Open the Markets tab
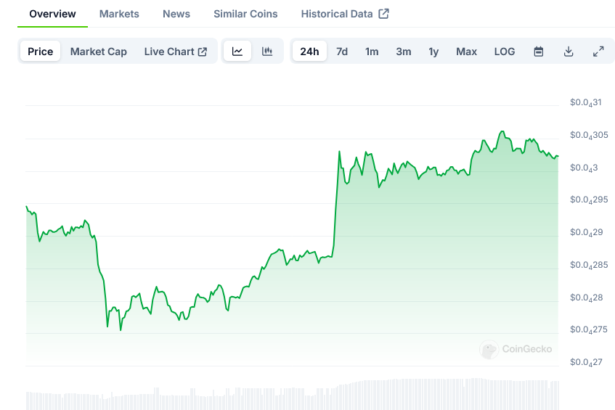Viewport: 615px width, 410px height. pyautogui.click(x=119, y=14)
